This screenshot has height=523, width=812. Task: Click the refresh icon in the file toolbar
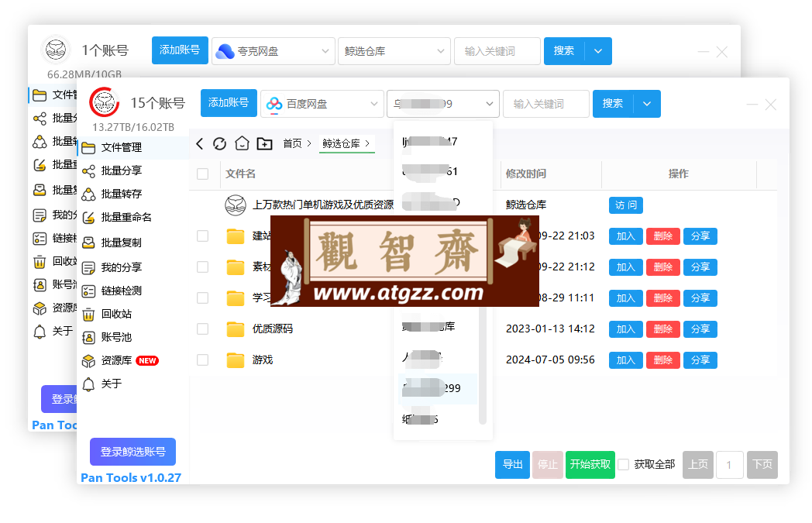point(219,143)
